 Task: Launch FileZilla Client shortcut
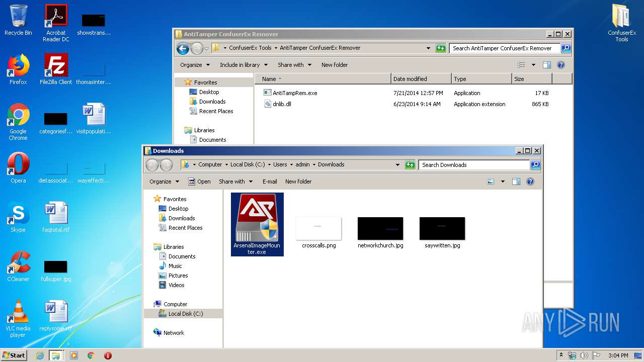click(x=56, y=69)
